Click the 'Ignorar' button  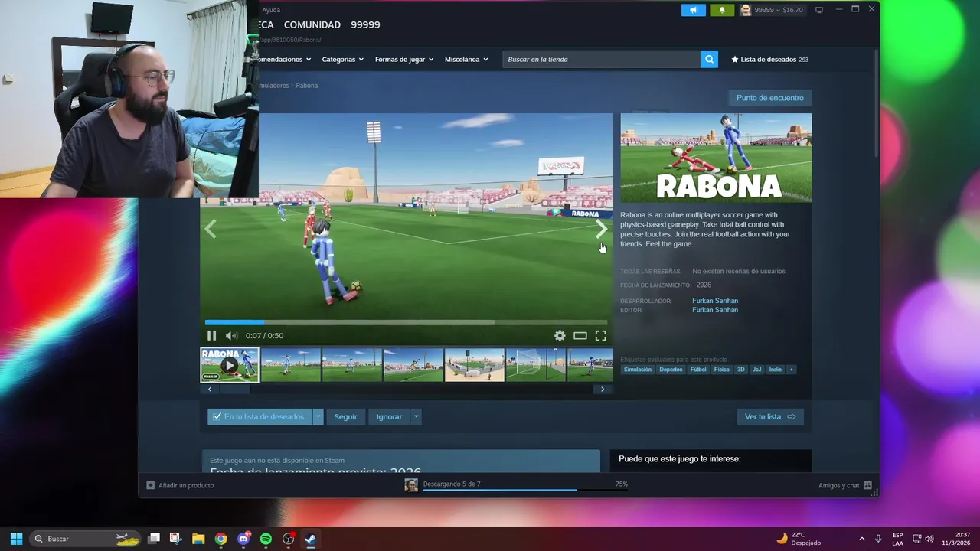click(x=389, y=417)
